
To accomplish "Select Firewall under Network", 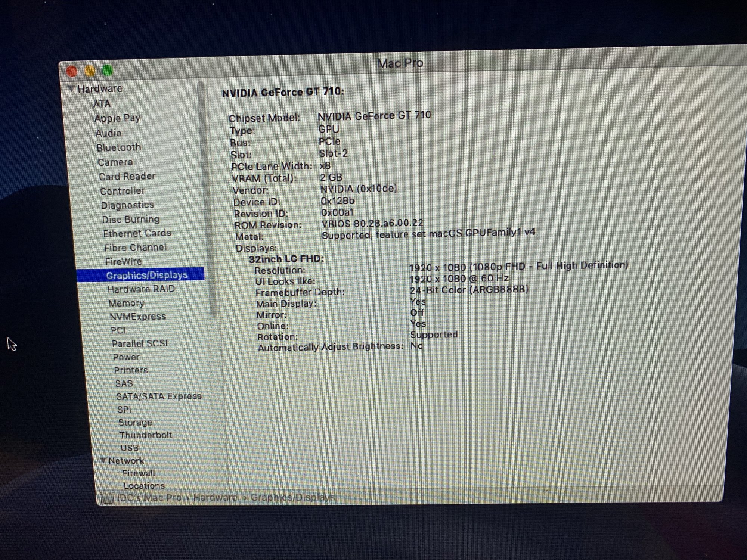I will [x=139, y=473].
